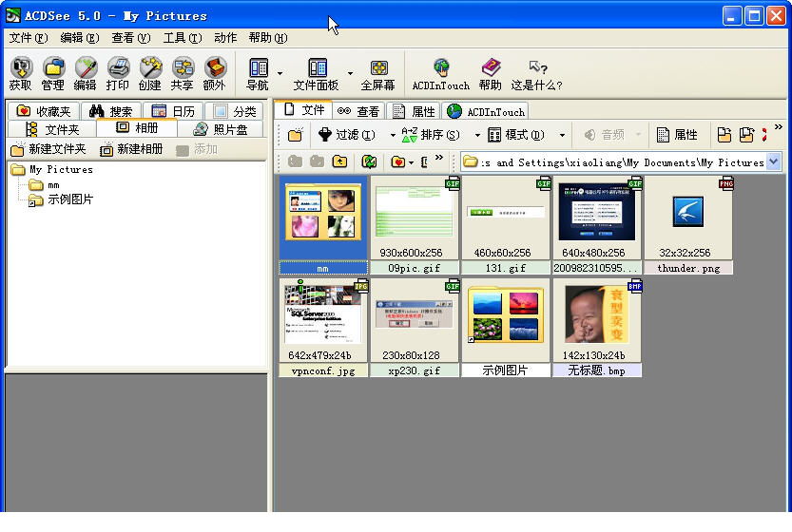Click the 帮助 (Help) book icon

[490, 72]
